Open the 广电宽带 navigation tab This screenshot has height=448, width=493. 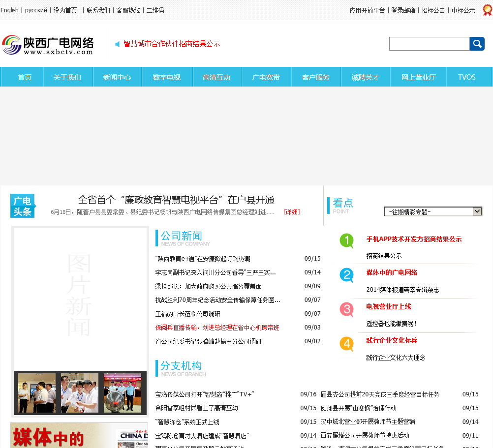(266, 77)
